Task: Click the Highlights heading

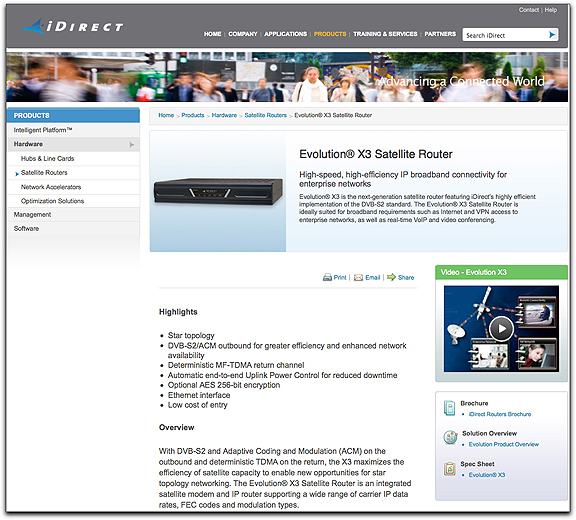Action: pos(178,312)
